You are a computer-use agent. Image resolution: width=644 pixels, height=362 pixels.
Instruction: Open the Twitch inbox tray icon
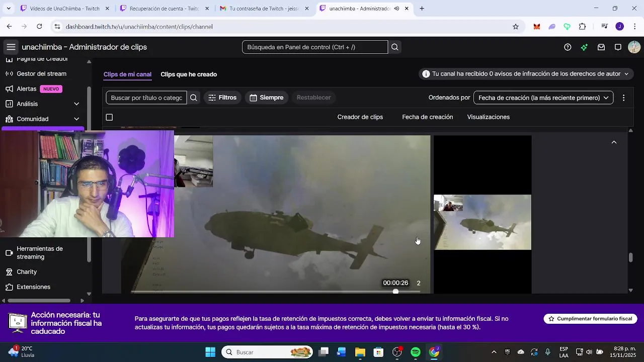pyautogui.click(x=601, y=47)
